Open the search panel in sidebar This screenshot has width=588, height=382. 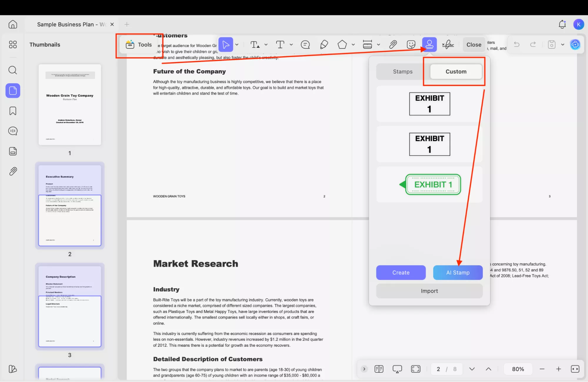pos(13,70)
